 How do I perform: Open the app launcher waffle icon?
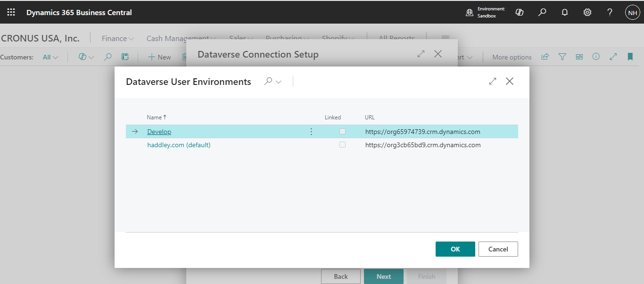pos(11,13)
